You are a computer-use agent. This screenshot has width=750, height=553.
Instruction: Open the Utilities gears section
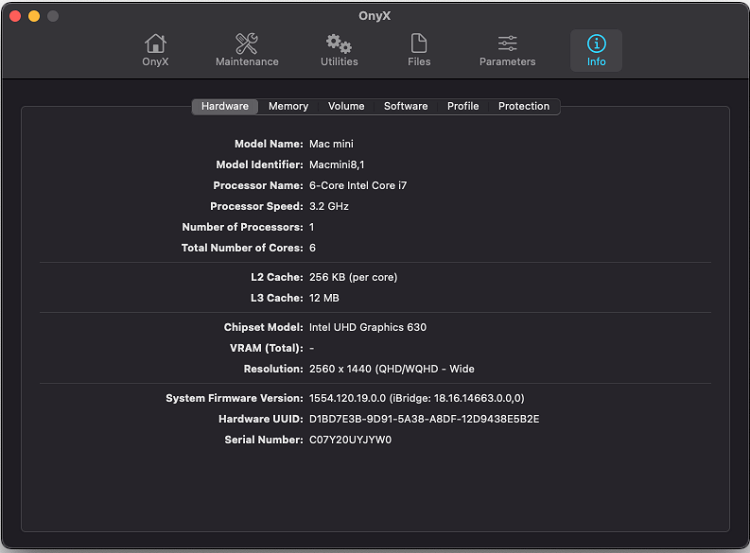tap(339, 50)
